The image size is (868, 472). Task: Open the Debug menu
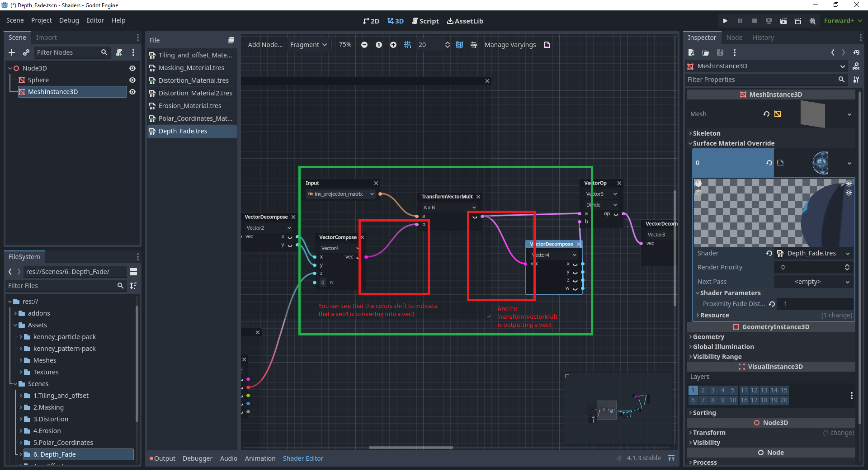click(x=69, y=20)
